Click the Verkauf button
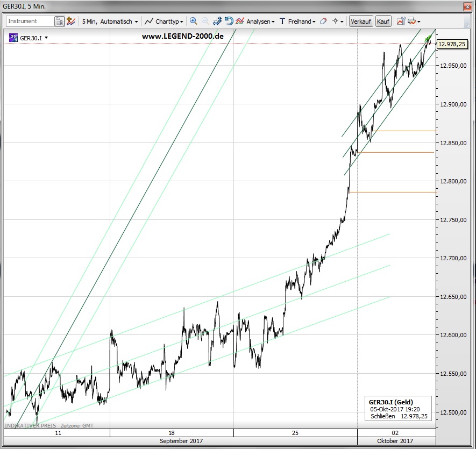The width and height of the screenshot is (476, 449). [361, 22]
